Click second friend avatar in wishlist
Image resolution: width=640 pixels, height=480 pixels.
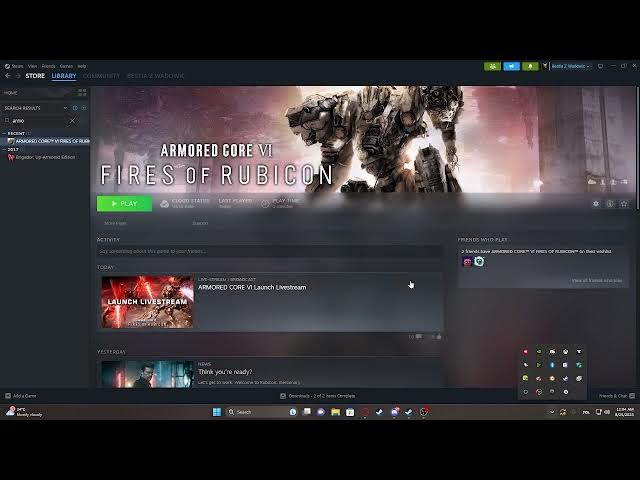479,262
